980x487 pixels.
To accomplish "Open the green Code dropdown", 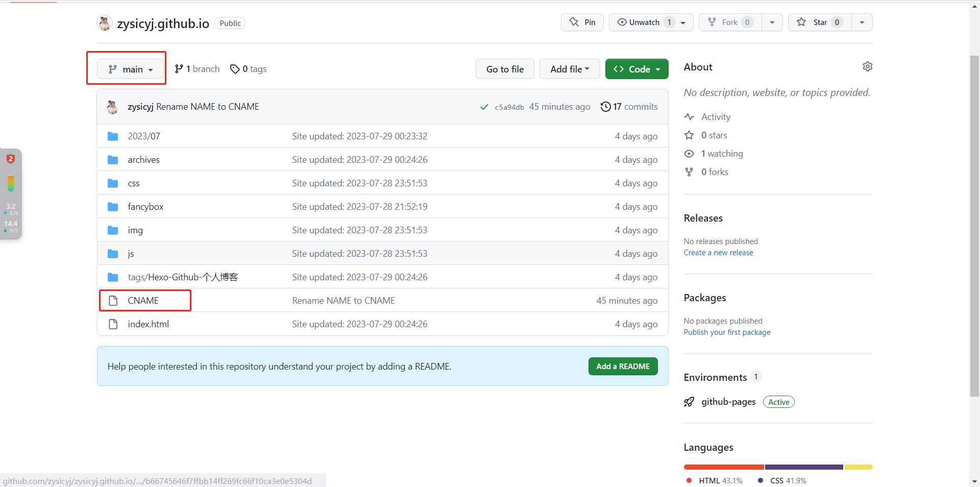I will point(636,68).
